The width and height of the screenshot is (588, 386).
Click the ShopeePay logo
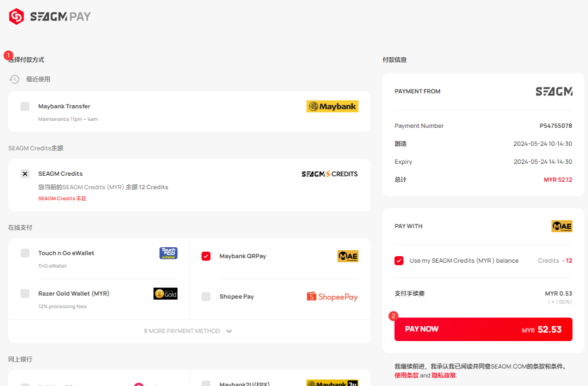tap(332, 297)
